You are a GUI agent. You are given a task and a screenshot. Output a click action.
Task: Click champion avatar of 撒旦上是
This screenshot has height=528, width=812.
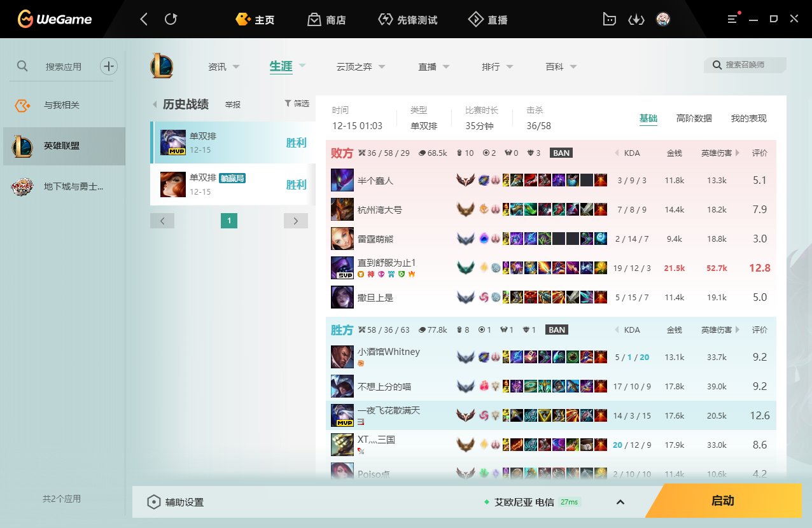(x=342, y=297)
